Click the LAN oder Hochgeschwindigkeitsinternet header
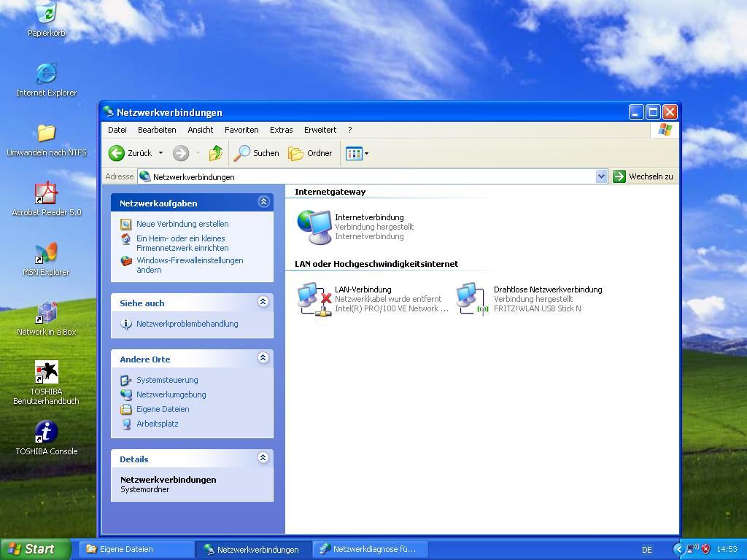Viewport: 747px width, 560px height. pos(376,264)
